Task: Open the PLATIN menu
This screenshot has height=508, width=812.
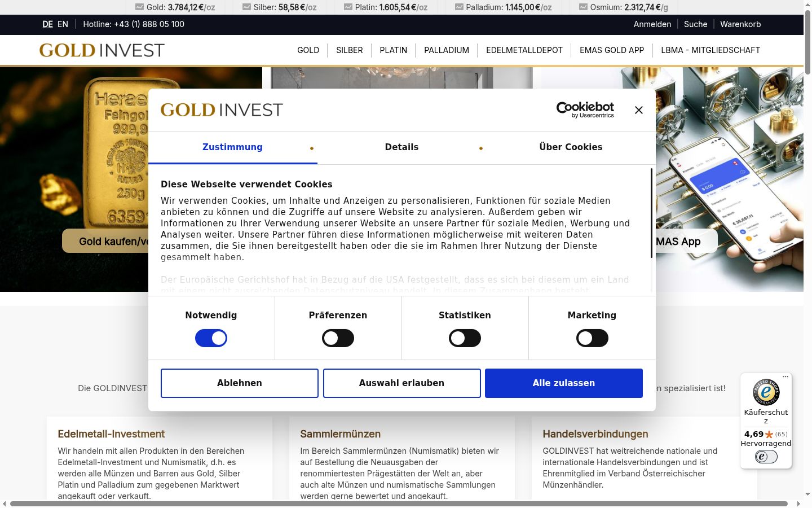Action: point(394,50)
